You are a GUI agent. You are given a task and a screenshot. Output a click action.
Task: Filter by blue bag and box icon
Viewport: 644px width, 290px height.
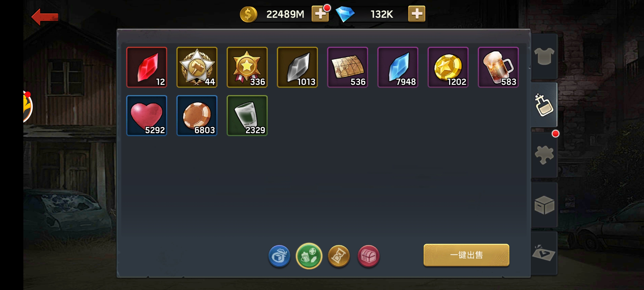[x=279, y=256]
